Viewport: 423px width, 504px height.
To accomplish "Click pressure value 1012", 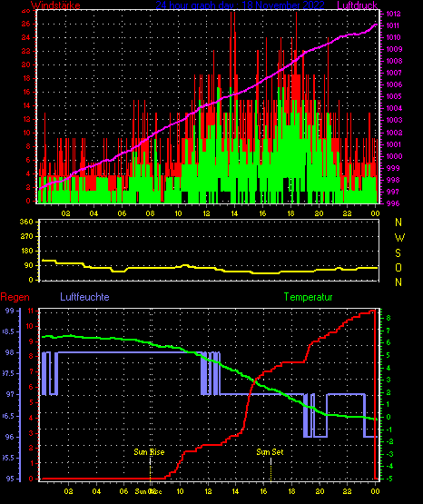I will point(393,14).
